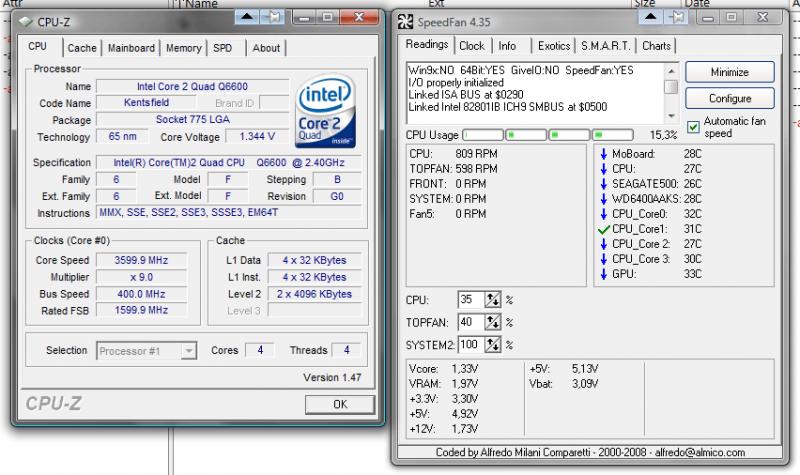The image size is (800, 475).
Task: Switch to the Clock tab in SpeedFan
Action: click(x=471, y=46)
